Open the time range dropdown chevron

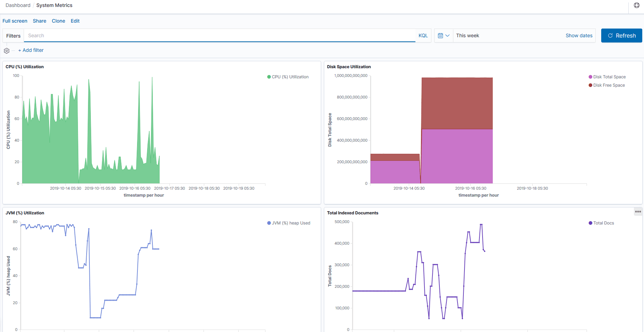pos(448,35)
